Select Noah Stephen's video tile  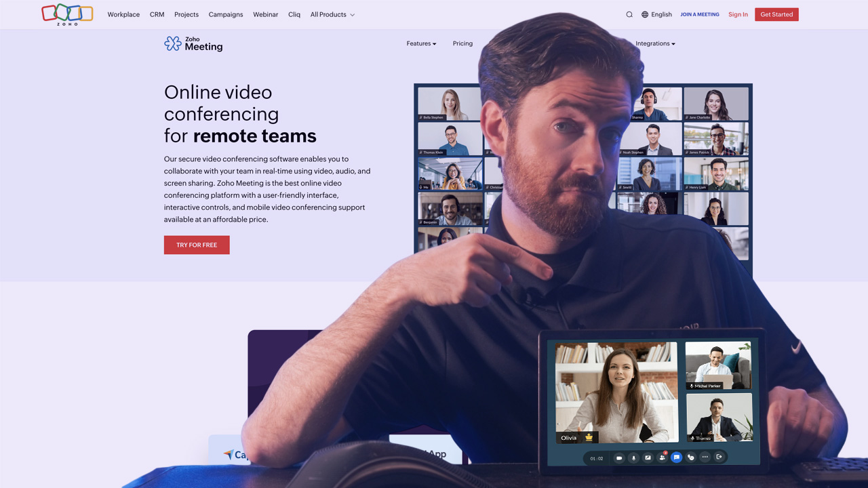(651, 139)
